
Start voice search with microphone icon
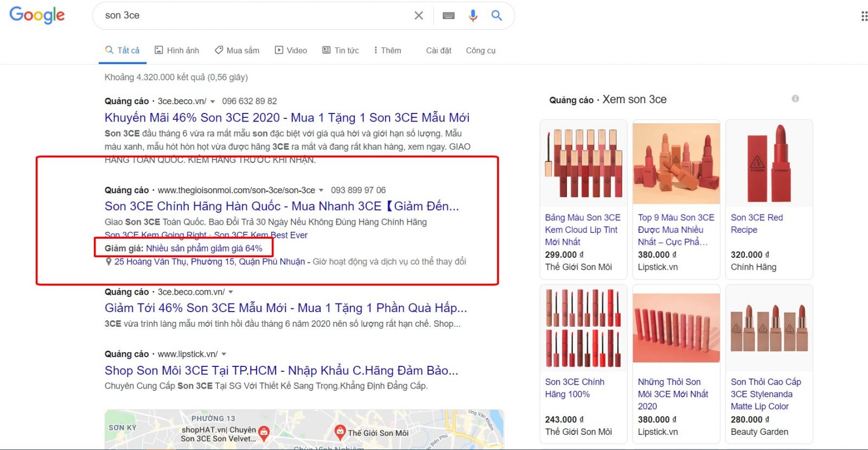click(473, 16)
